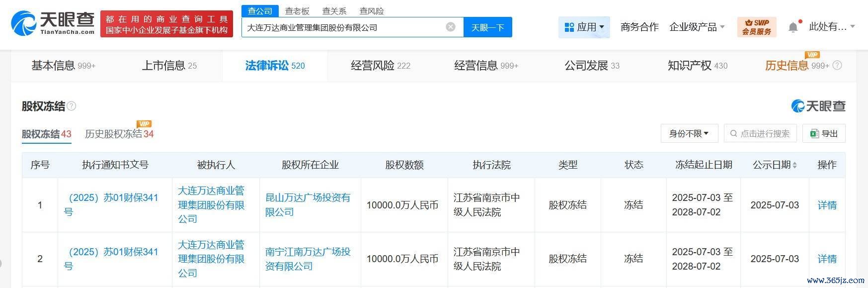Image resolution: width=868 pixels, height=288 pixels.
Task: Click row 1 court 江苏省南京市中级人民法院
Action: click(x=487, y=204)
